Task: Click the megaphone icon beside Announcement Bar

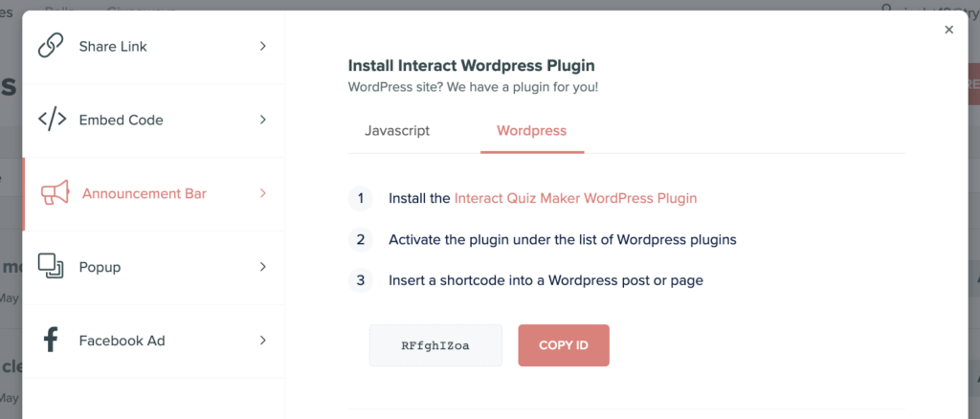Action: coord(55,193)
